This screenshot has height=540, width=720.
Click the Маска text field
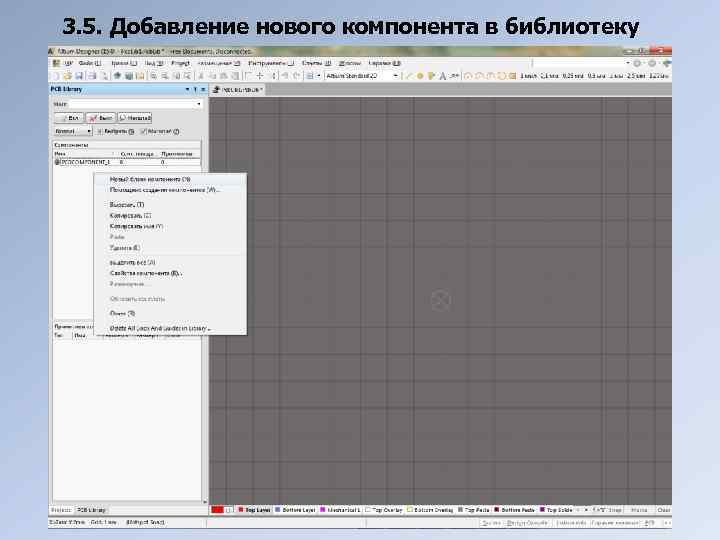pyautogui.click(x=132, y=104)
